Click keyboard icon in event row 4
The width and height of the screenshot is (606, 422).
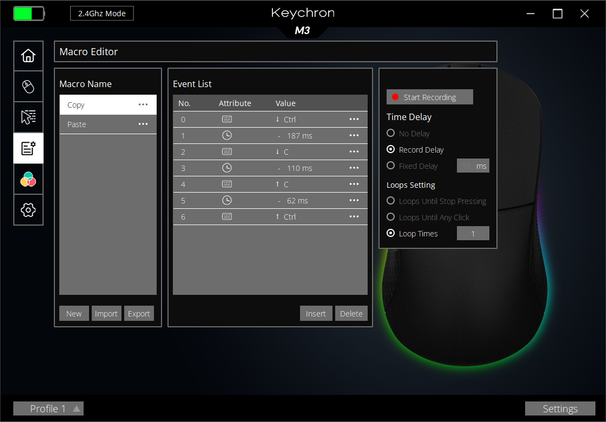tap(227, 184)
